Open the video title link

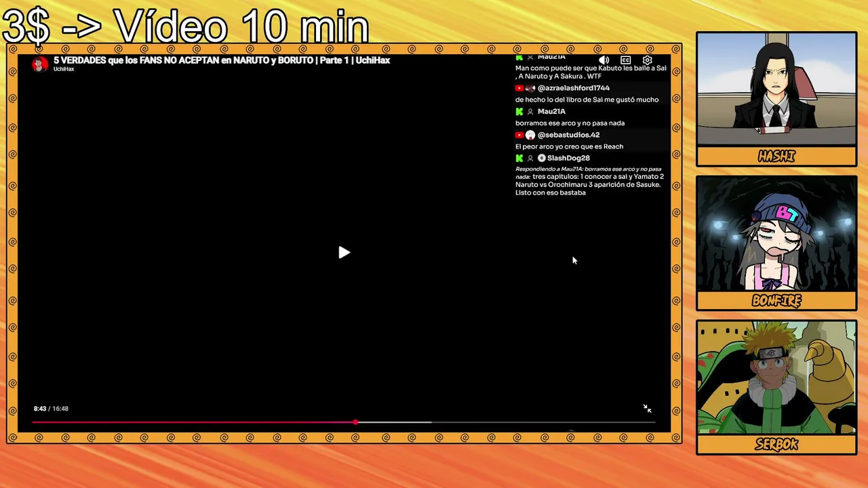click(x=222, y=60)
